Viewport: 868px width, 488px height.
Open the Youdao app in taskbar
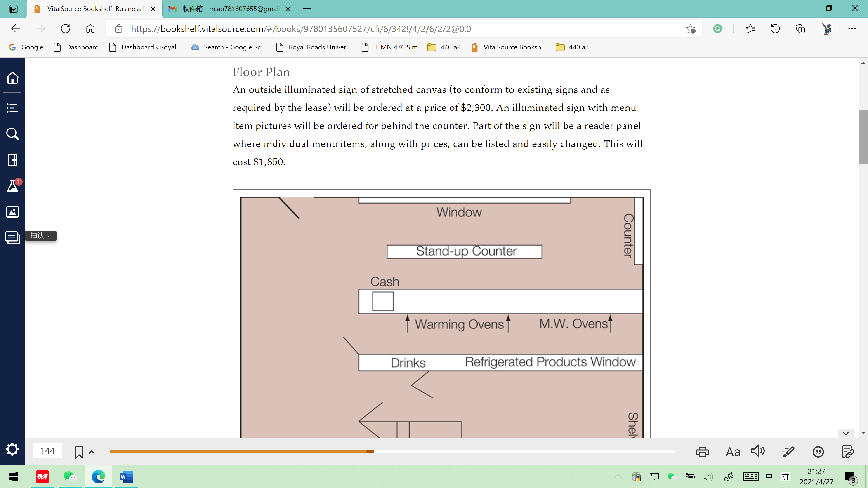click(42, 476)
